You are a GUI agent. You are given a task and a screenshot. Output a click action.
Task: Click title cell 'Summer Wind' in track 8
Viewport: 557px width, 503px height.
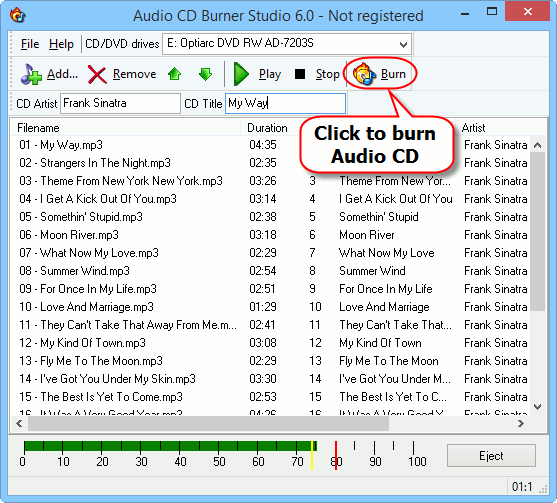click(372, 271)
